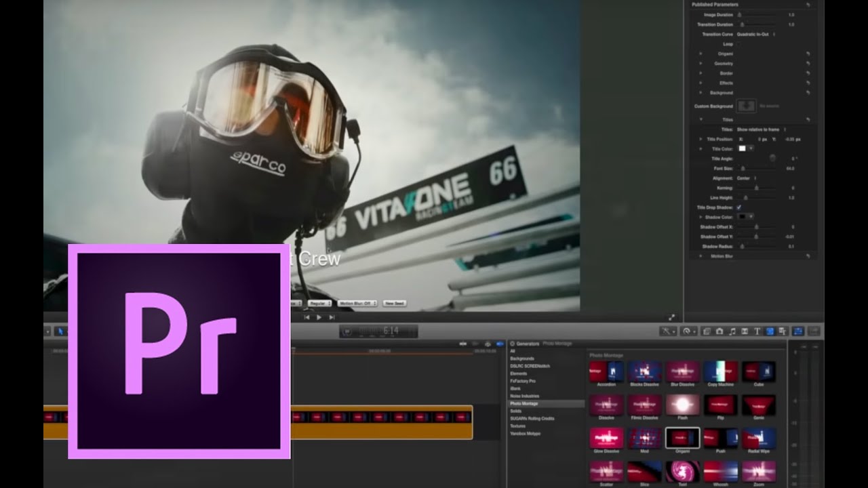Image resolution: width=868 pixels, height=488 pixels.
Task: Click the Custom Background image well
Action: [747, 106]
